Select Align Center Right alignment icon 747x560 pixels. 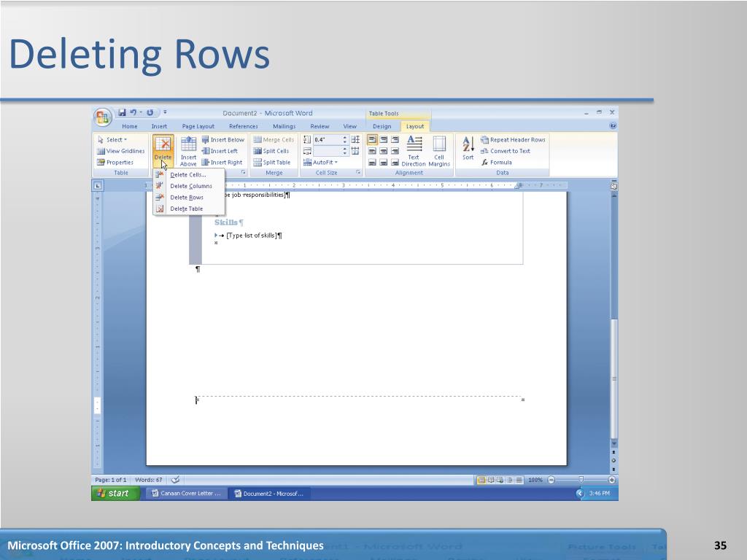(395, 151)
